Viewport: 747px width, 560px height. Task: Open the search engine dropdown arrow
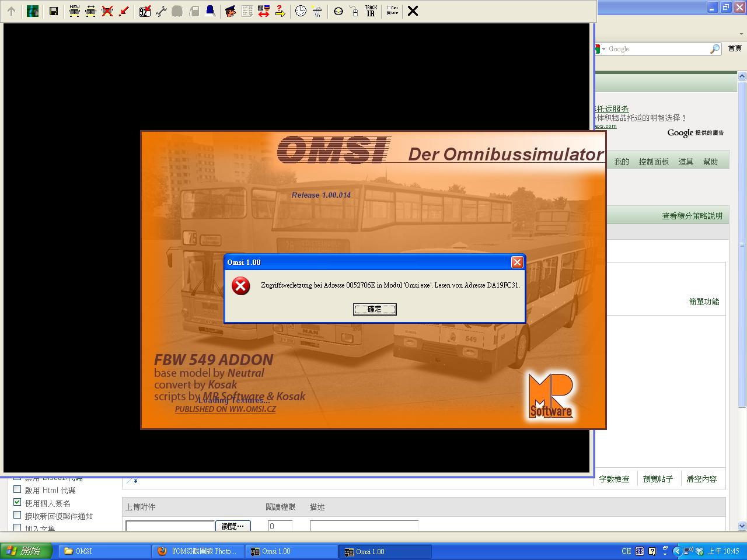[604, 49]
